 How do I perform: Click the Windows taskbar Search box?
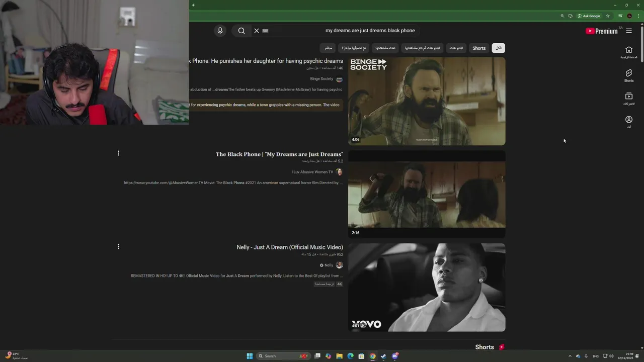point(283,356)
